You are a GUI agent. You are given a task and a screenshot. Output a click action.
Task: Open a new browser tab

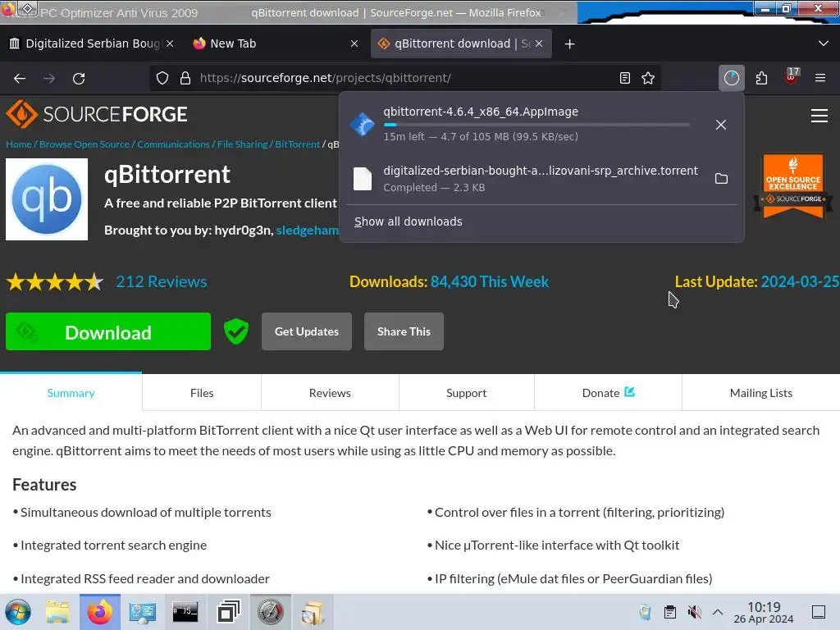(569, 44)
